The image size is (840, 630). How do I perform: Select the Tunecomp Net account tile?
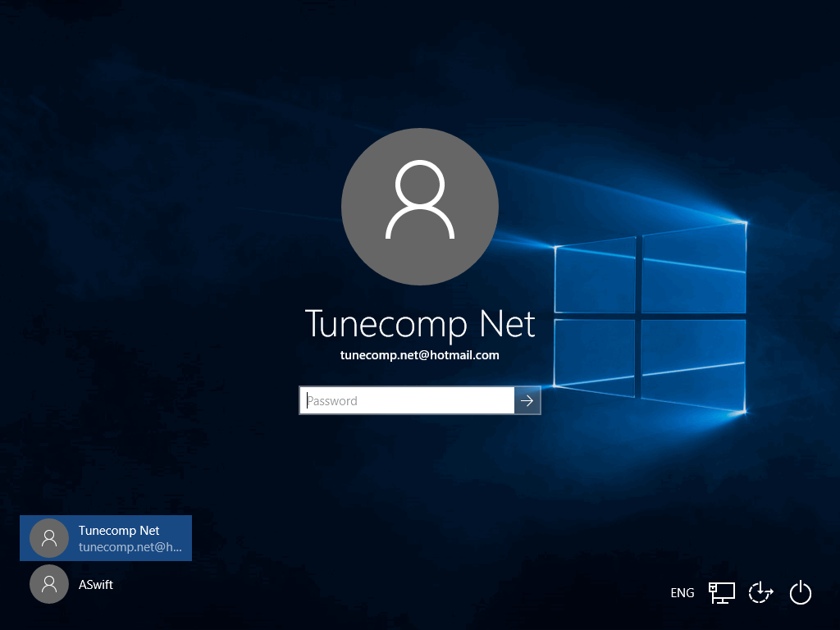[106, 538]
